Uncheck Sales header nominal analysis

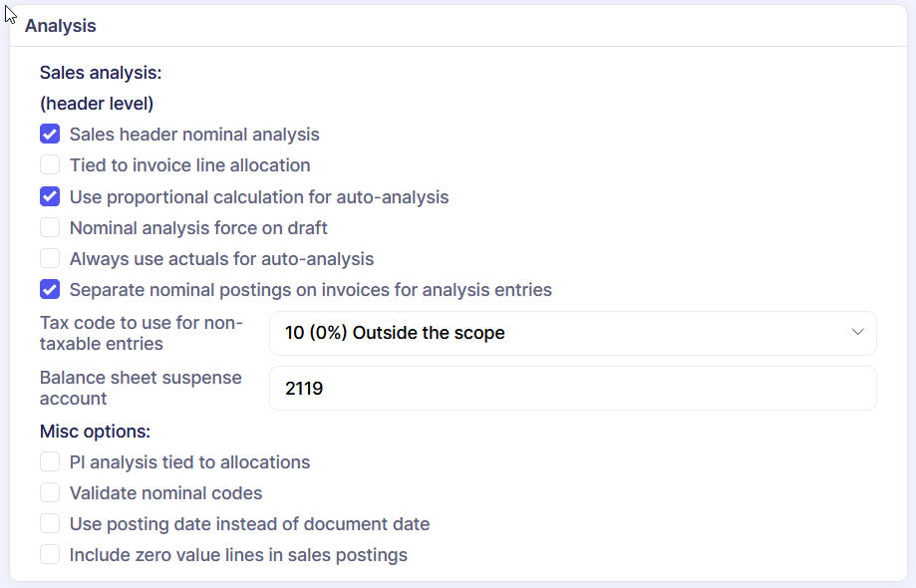(50, 135)
